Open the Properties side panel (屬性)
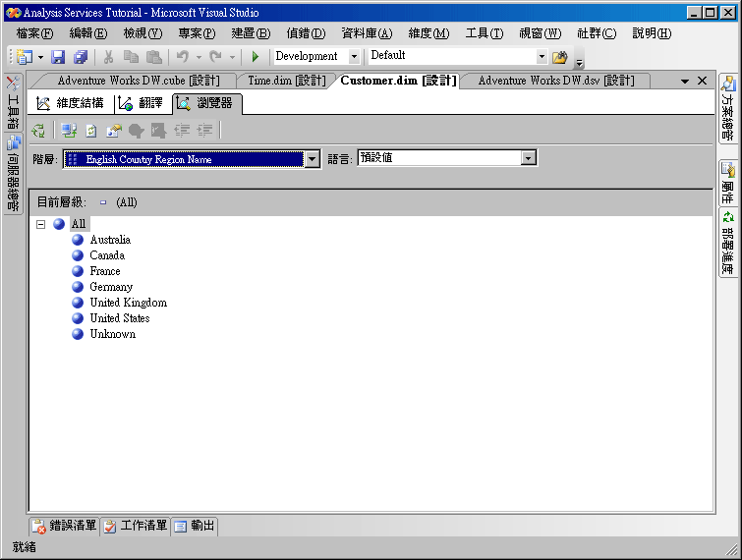Image resolution: width=742 pixels, height=560 pixels. point(727,183)
